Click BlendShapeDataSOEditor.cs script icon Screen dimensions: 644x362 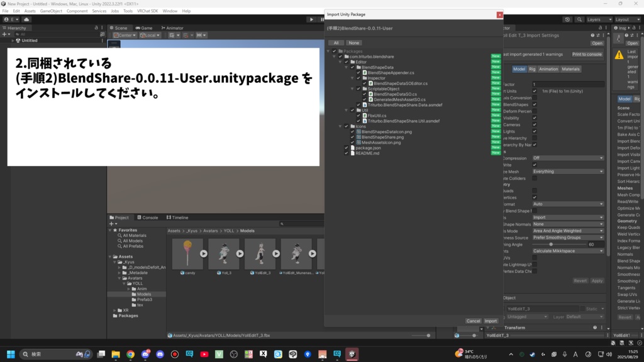point(370,84)
